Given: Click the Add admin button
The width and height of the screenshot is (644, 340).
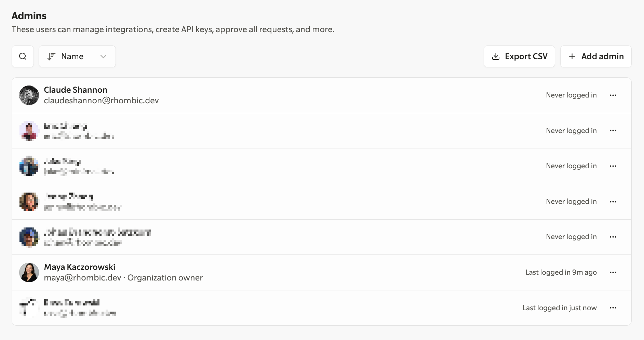Looking at the screenshot, I should tap(596, 56).
